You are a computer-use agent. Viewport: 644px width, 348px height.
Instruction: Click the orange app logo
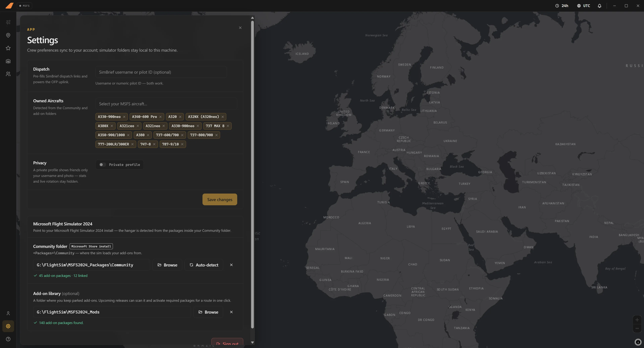pos(9,6)
